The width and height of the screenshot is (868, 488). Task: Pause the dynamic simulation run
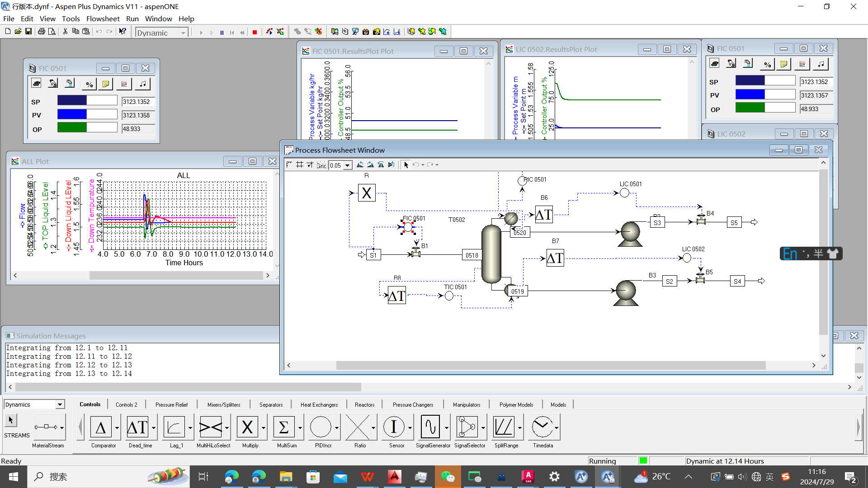[222, 33]
